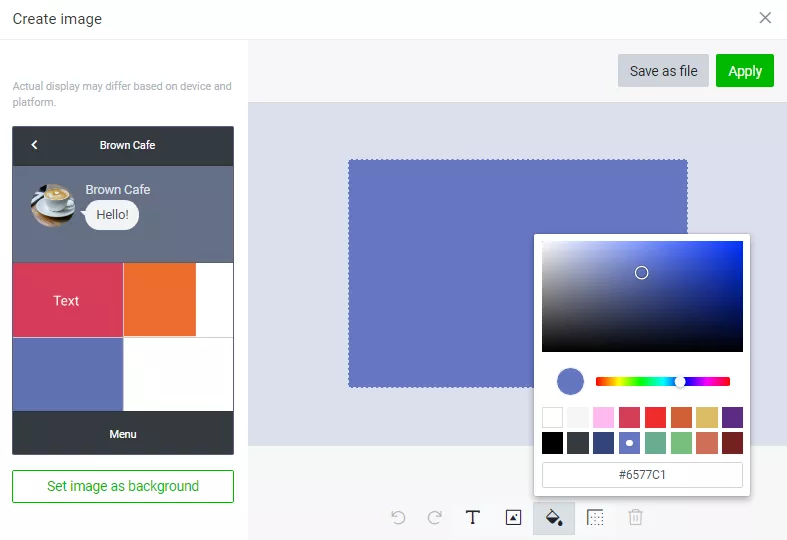Click the redo arrow icon

435,517
